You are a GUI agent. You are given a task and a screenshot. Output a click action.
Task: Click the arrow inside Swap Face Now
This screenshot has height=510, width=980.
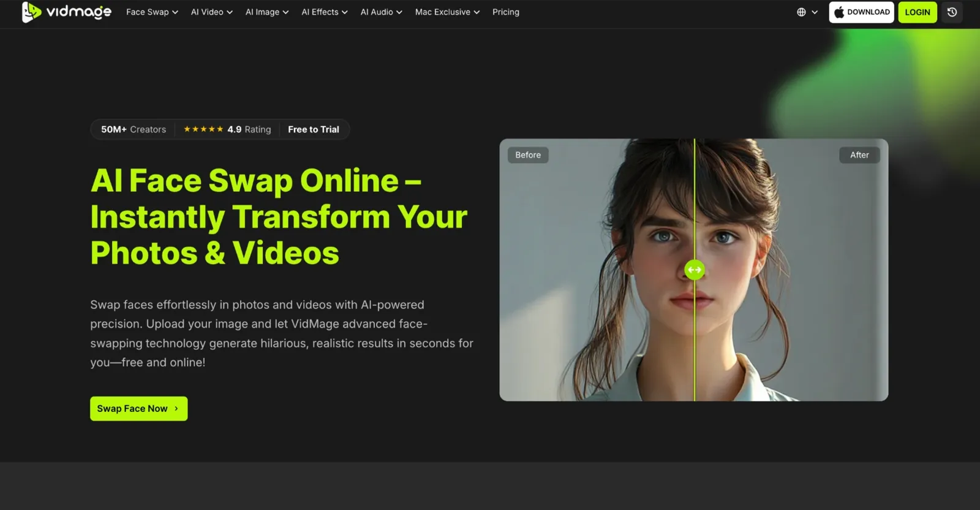[x=176, y=409]
